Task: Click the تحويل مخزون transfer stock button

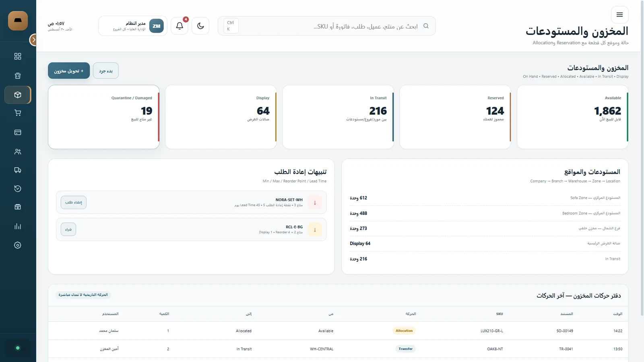Action: [x=69, y=71]
